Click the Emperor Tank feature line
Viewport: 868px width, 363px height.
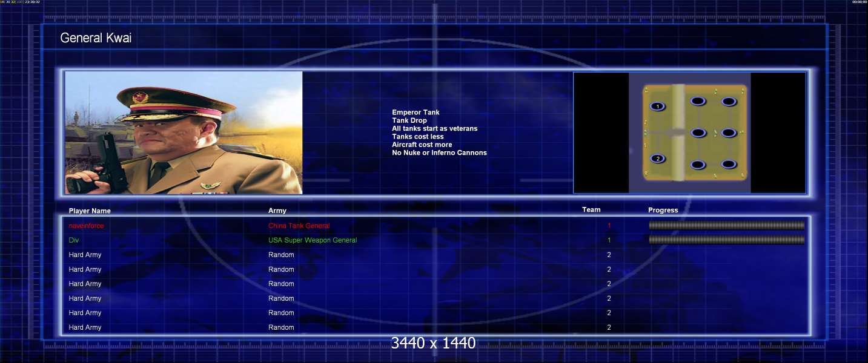(416, 113)
